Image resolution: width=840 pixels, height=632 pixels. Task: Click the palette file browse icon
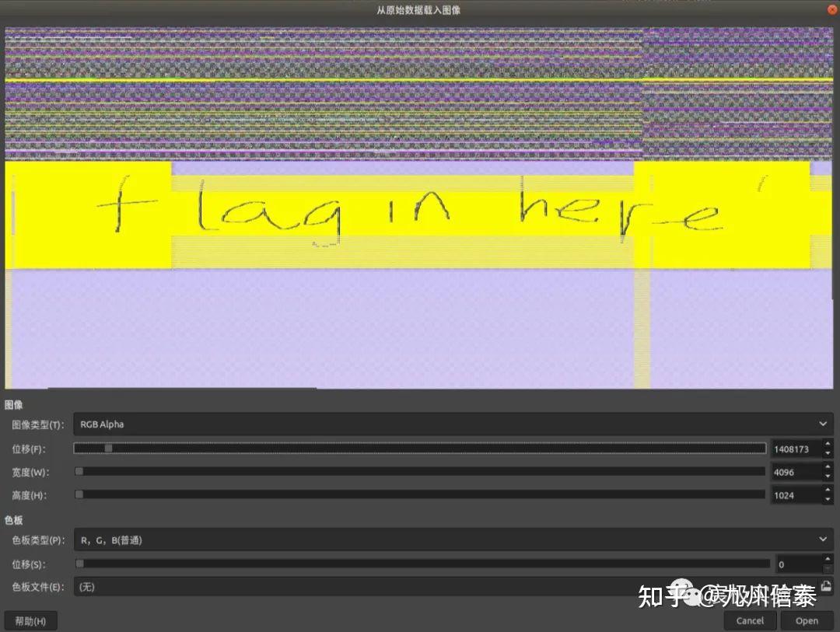(826, 587)
